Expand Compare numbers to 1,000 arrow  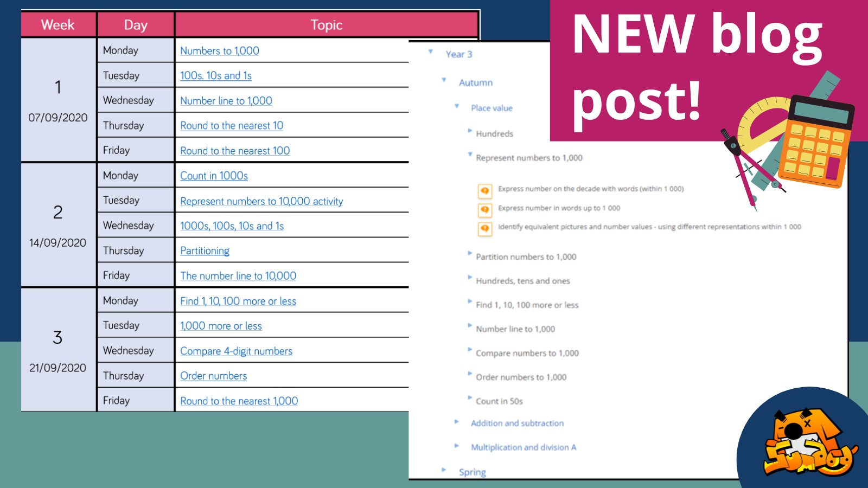point(470,350)
